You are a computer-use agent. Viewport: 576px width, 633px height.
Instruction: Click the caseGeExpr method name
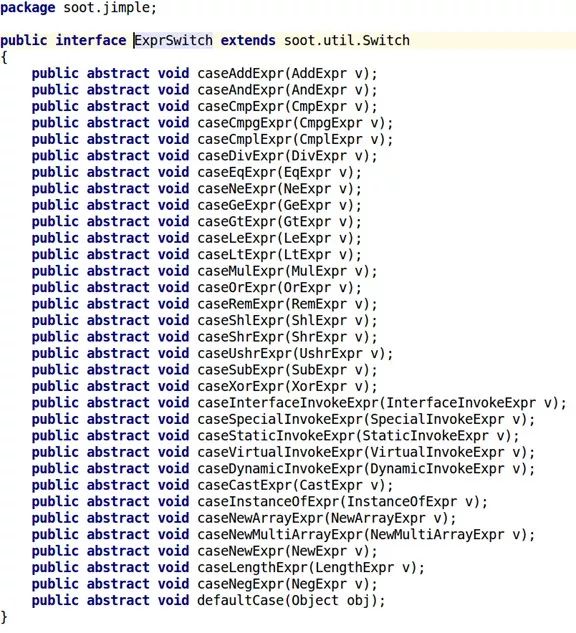[x=237, y=205]
